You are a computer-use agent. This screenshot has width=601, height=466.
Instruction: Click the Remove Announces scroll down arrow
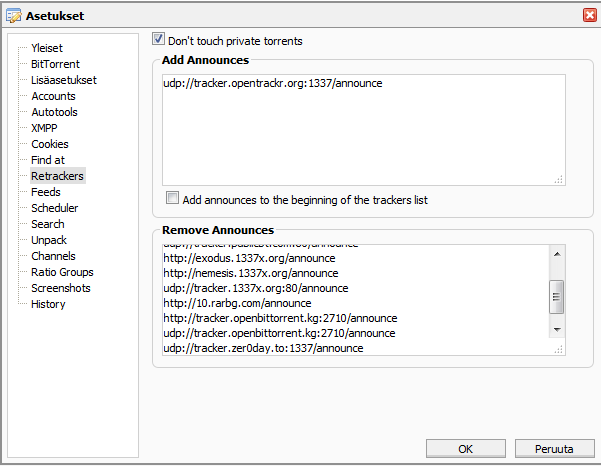558,329
